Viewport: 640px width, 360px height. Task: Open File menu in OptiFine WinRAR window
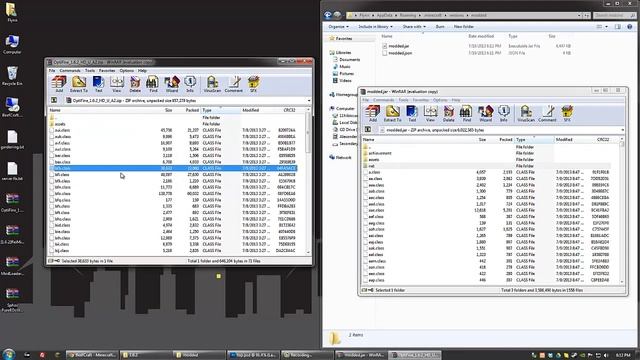[x=52, y=71]
